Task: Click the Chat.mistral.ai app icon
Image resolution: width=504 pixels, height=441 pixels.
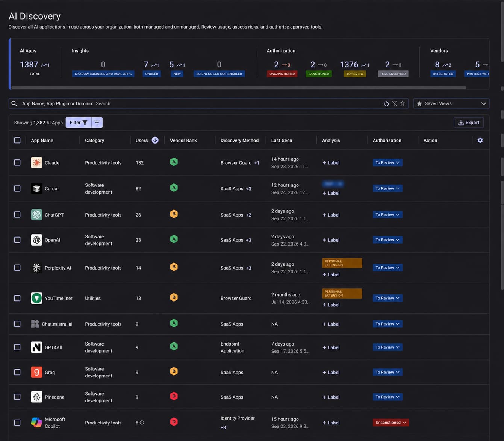Action: click(x=35, y=324)
